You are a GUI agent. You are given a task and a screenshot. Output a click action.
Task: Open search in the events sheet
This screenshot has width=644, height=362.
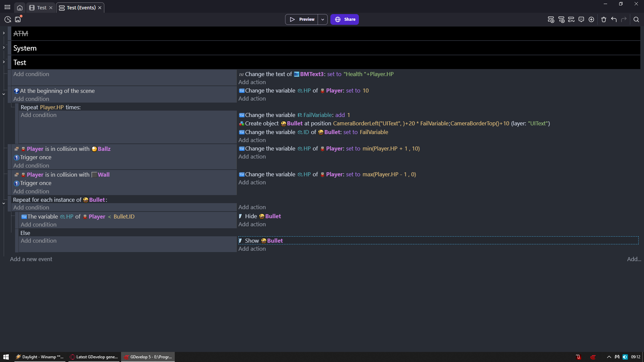pos(636,19)
